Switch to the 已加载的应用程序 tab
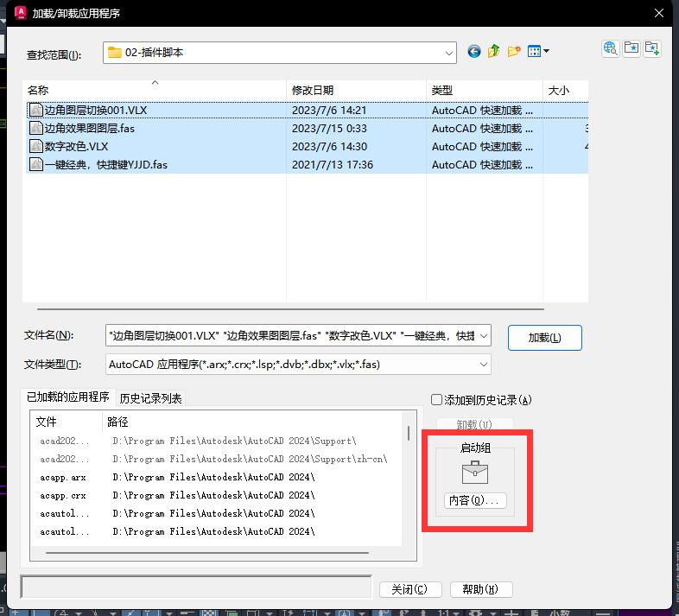Image resolution: width=679 pixels, height=616 pixels. pyautogui.click(x=68, y=397)
